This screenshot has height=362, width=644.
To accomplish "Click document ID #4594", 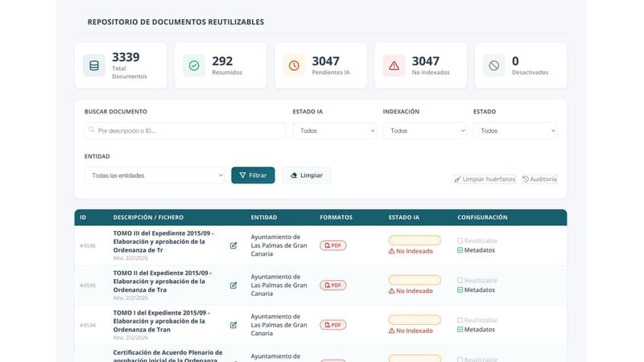I will pos(88,325).
